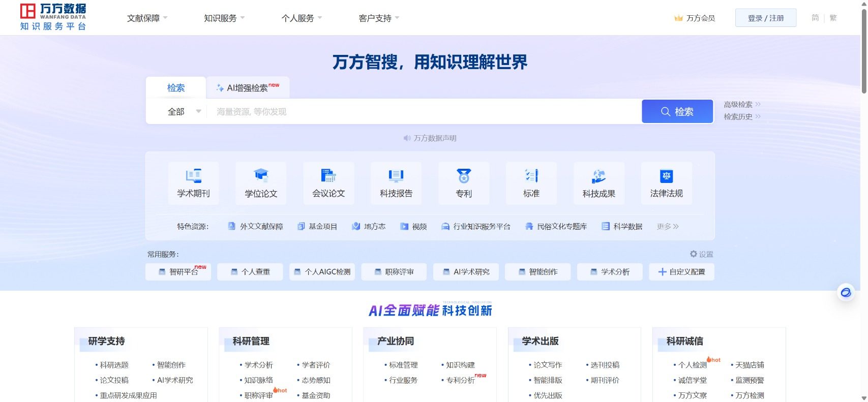Image resolution: width=868 pixels, height=402 pixels.
Task: Open the 期刊评价 link
Action: pos(605,380)
